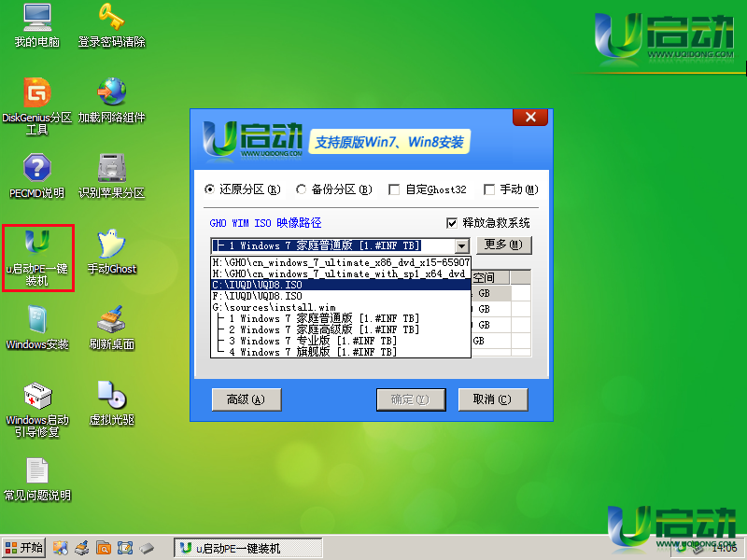This screenshot has height=560, width=747.
Task: Select the 识别苹果分区 drive icon
Action: point(111,176)
